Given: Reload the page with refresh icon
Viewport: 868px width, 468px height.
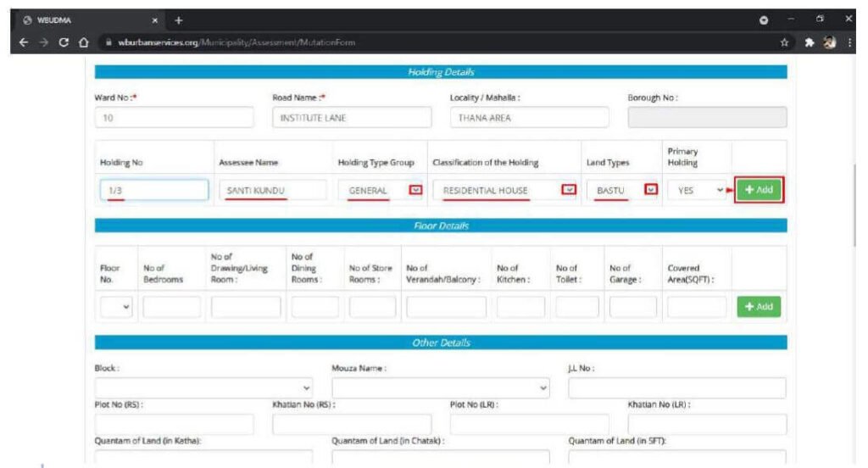Looking at the screenshot, I should click(64, 42).
